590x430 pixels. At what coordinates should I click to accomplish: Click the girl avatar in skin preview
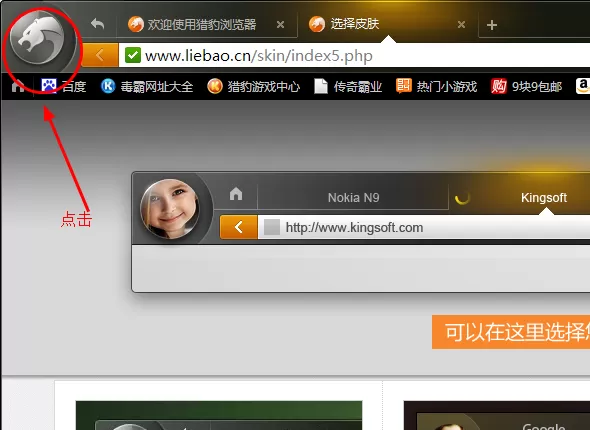pyautogui.click(x=170, y=208)
